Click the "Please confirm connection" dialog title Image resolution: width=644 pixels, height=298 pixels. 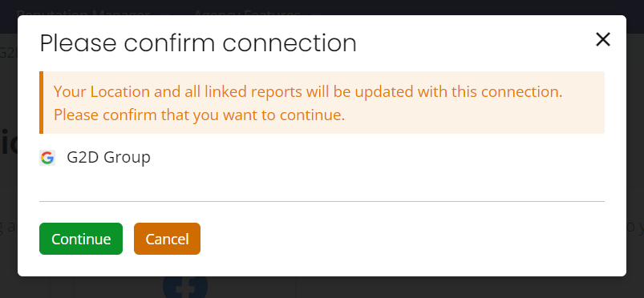coord(198,43)
